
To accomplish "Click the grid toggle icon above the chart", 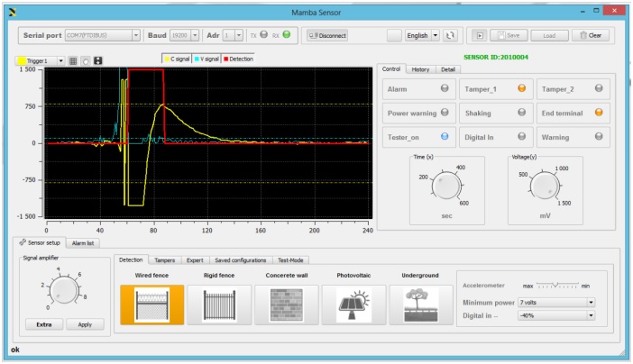I will click(73, 61).
